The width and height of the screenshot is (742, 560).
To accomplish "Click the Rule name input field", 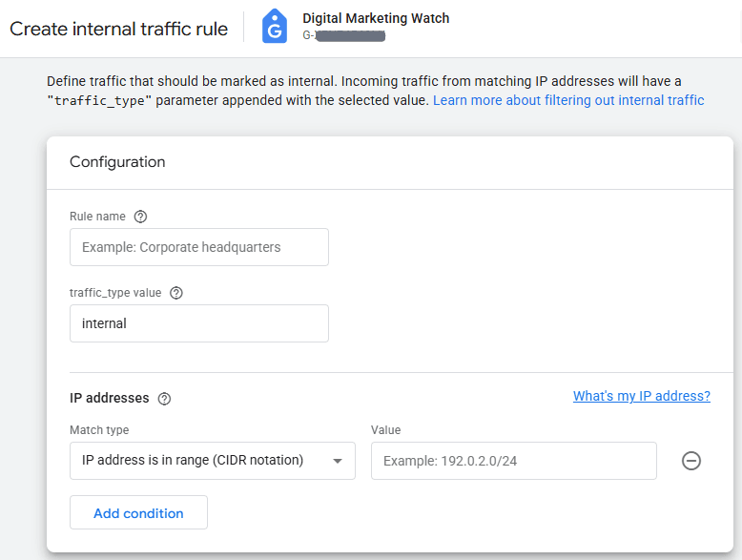I will click(199, 247).
